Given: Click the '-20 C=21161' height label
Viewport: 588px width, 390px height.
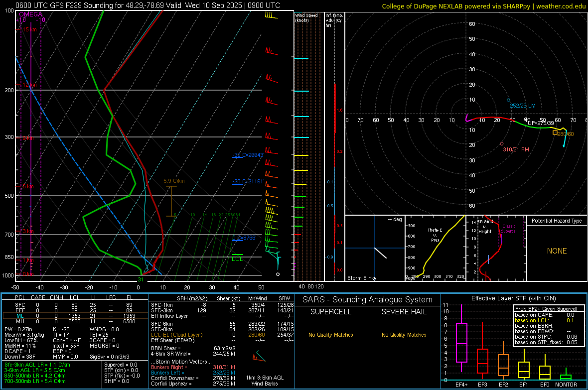Looking at the screenshot, I should 248,181.
